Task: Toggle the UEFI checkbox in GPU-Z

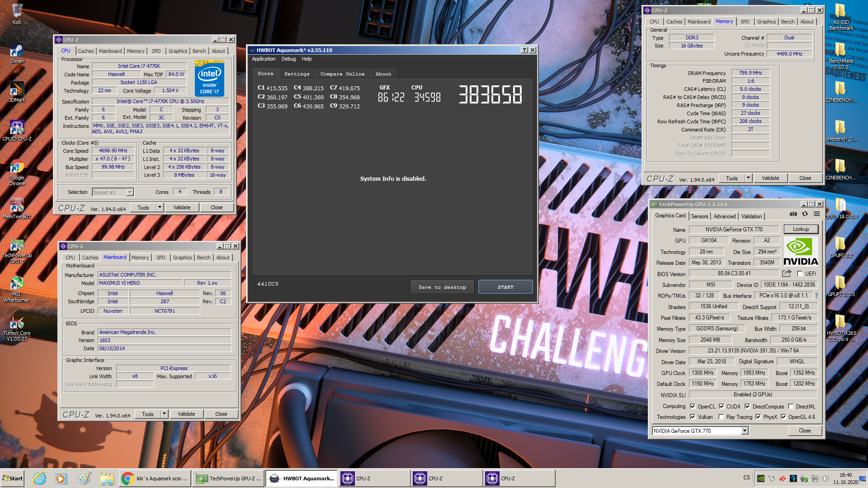Action: (x=800, y=273)
